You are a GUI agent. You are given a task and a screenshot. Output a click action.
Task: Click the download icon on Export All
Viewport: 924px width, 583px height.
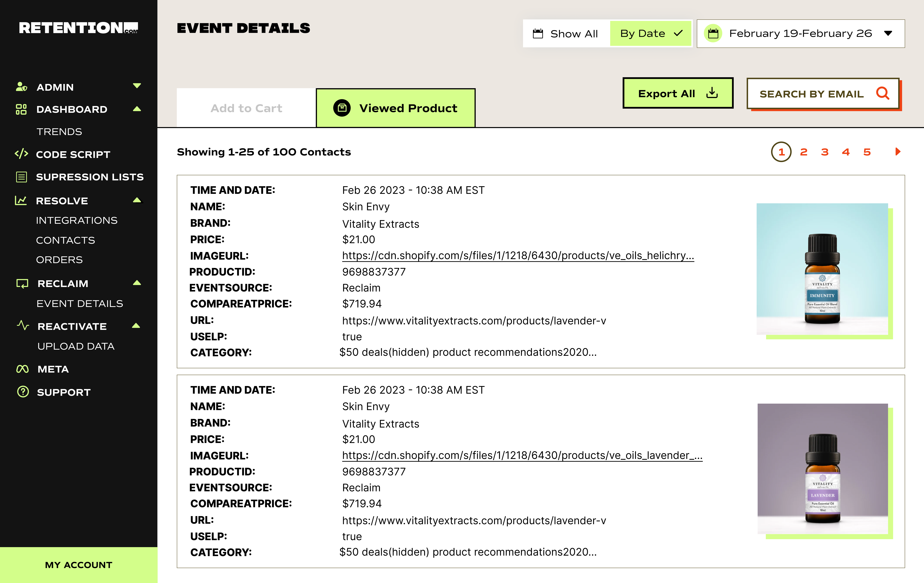(712, 93)
